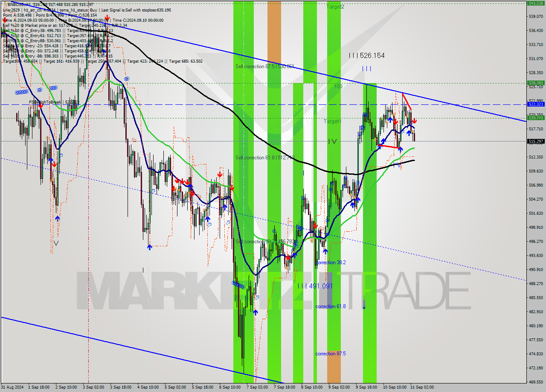Click the '8 Sep 10:00' time axis label
Screen dimensions: 546x392
click(311, 387)
